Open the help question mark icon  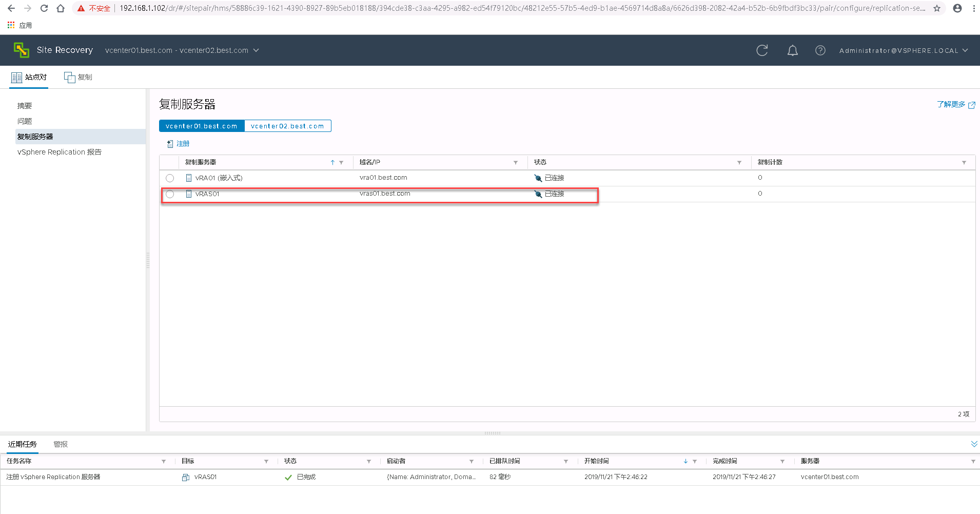coord(820,50)
